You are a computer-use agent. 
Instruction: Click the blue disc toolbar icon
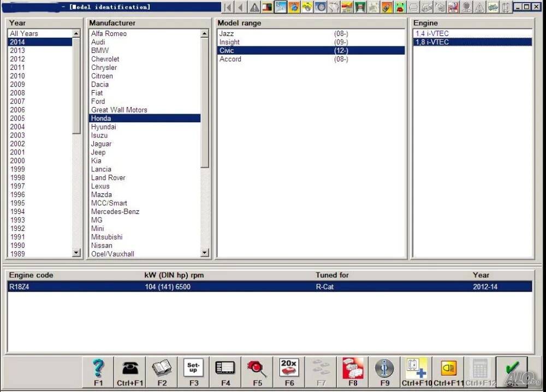tap(321, 7)
